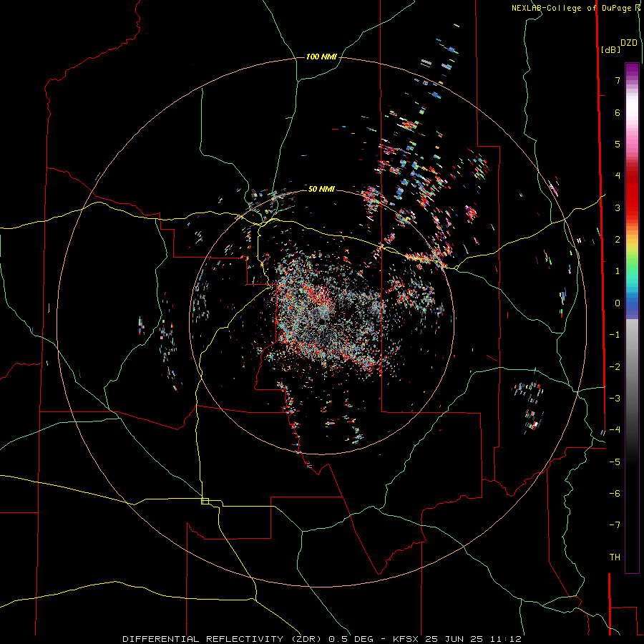The height and width of the screenshot is (644, 644).
Task: Click the 100 NMI range ring label
Action: 321,57
